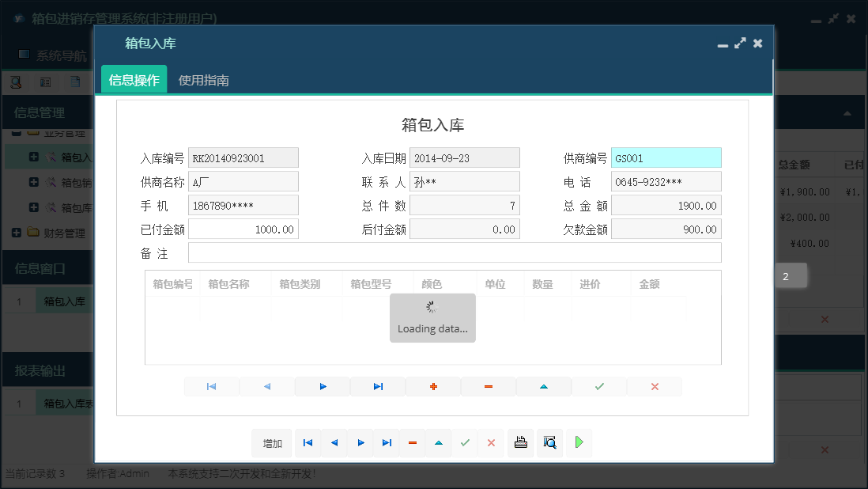Expand the 财务管理 folder
This screenshot has width=868, height=489.
point(17,233)
